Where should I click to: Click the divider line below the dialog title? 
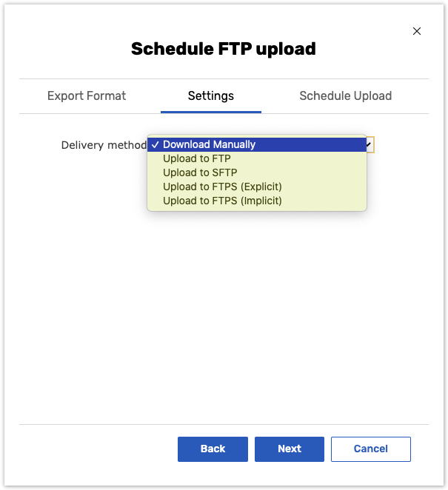[224, 79]
